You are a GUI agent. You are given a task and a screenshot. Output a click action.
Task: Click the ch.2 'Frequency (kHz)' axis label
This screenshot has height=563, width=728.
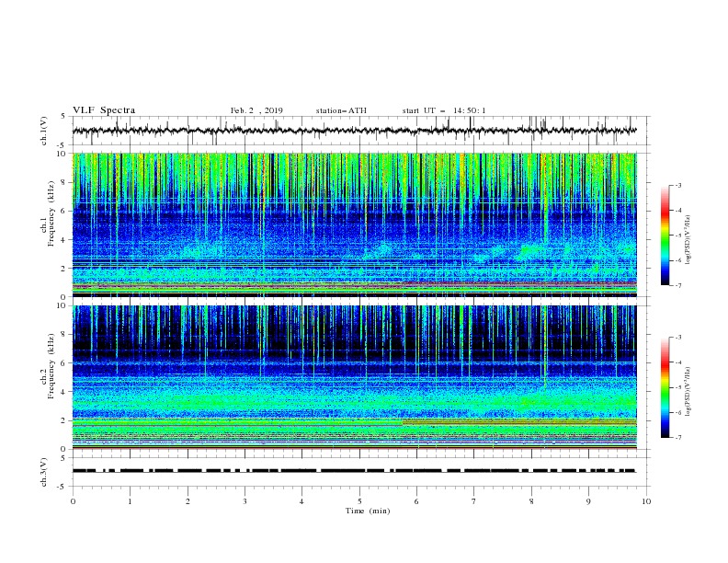[51, 366]
